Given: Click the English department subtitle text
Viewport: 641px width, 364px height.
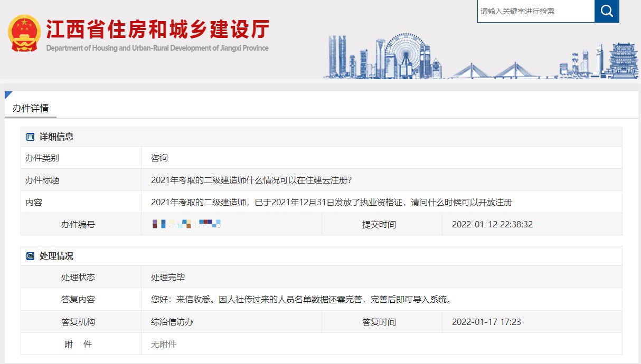Looking at the screenshot, I should click(x=158, y=48).
